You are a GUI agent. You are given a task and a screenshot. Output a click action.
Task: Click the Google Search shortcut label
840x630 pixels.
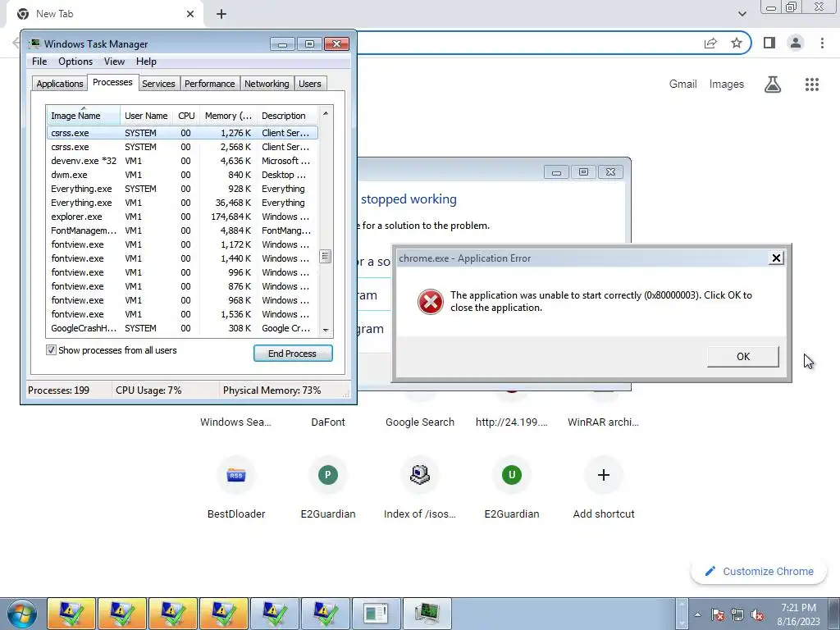[420, 422]
